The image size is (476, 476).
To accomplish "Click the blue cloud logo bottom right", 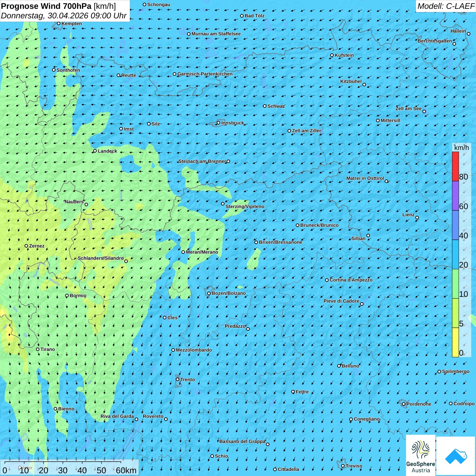I will 456,456.
